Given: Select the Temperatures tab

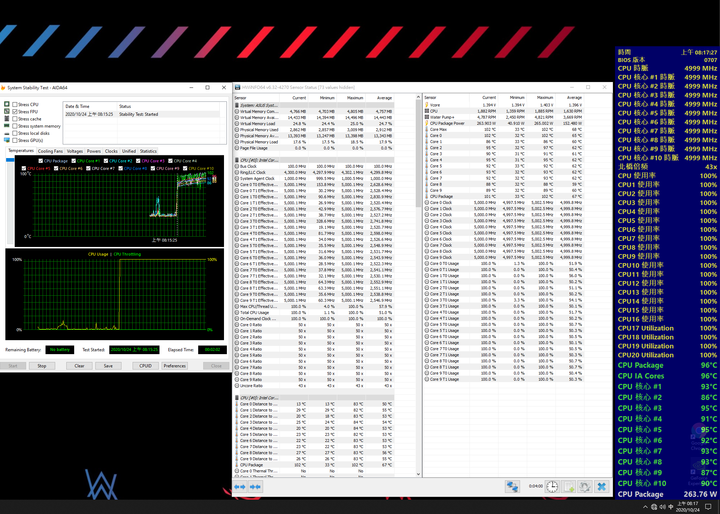Looking at the screenshot, I should click(x=21, y=150).
